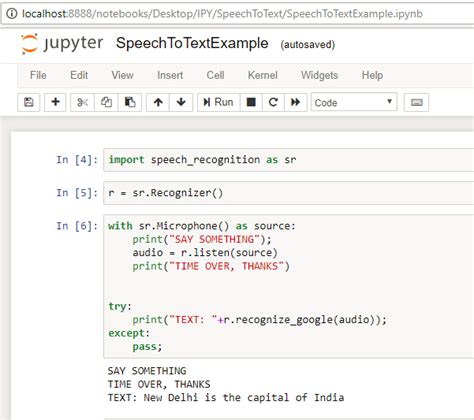The width and height of the screenshot is (474, 420).
Task: Open the Cell menu
Action: 215,75
